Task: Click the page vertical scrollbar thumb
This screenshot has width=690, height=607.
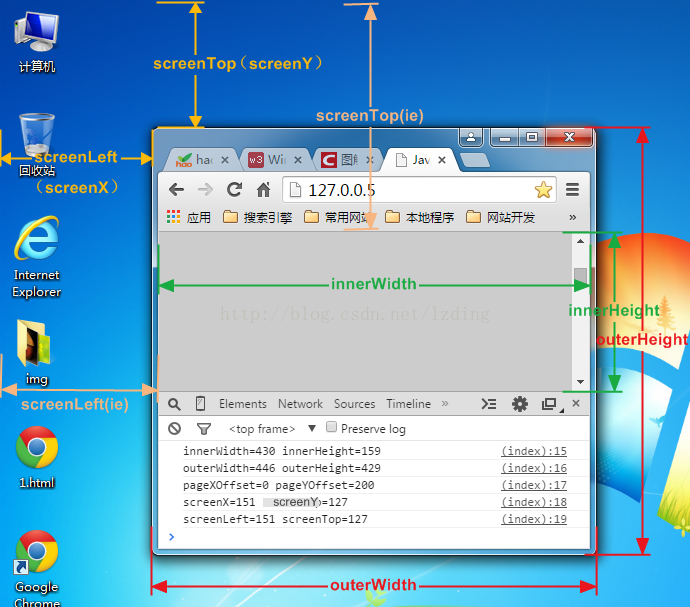Action: tap(580, 277)
